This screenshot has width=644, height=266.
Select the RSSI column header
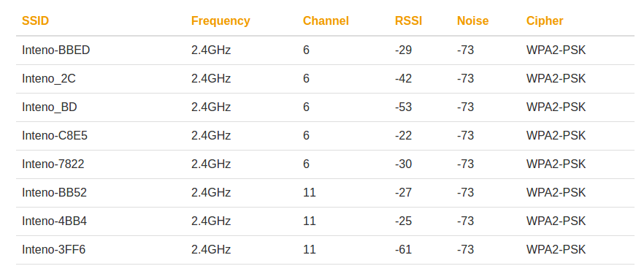click(408, 21)
